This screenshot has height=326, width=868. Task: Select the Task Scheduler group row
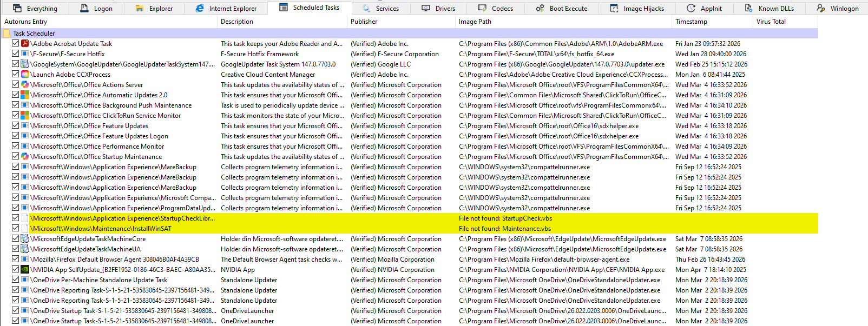[409, 33]
